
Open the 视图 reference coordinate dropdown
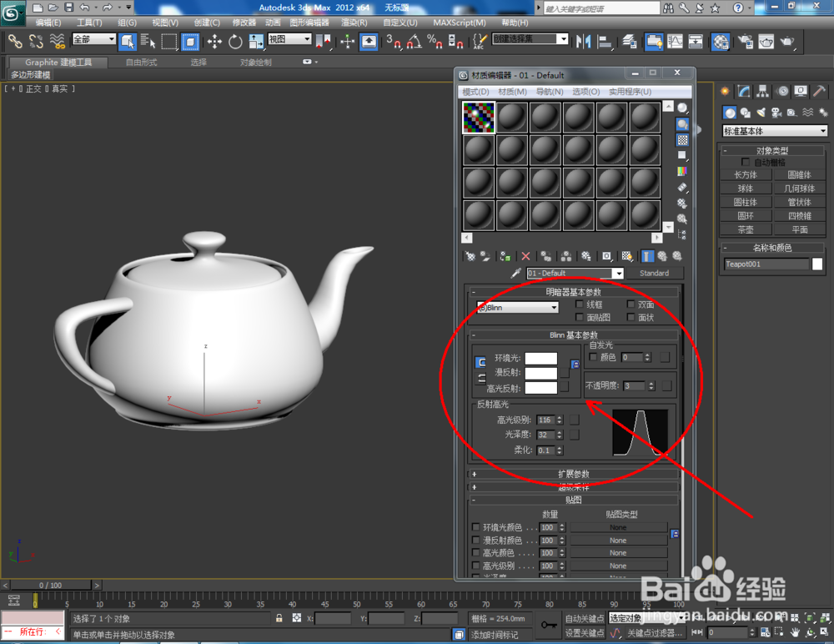(x=289, y=39)
